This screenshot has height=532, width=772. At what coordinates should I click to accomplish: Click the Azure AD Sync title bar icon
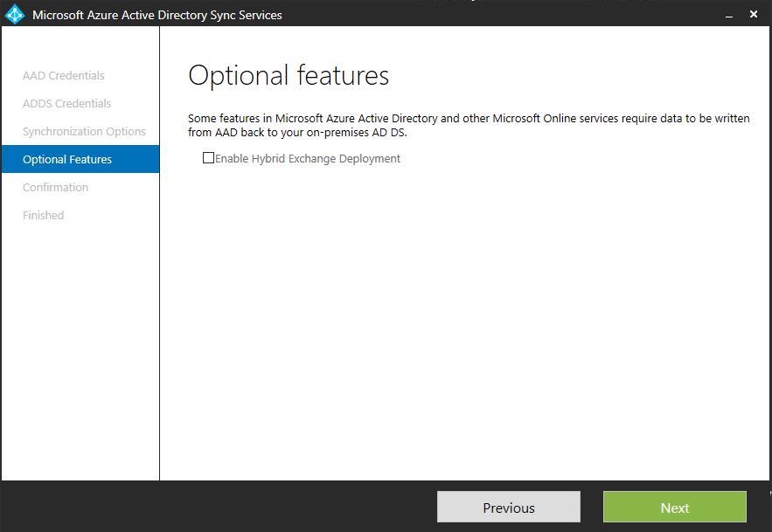(14, 14)
